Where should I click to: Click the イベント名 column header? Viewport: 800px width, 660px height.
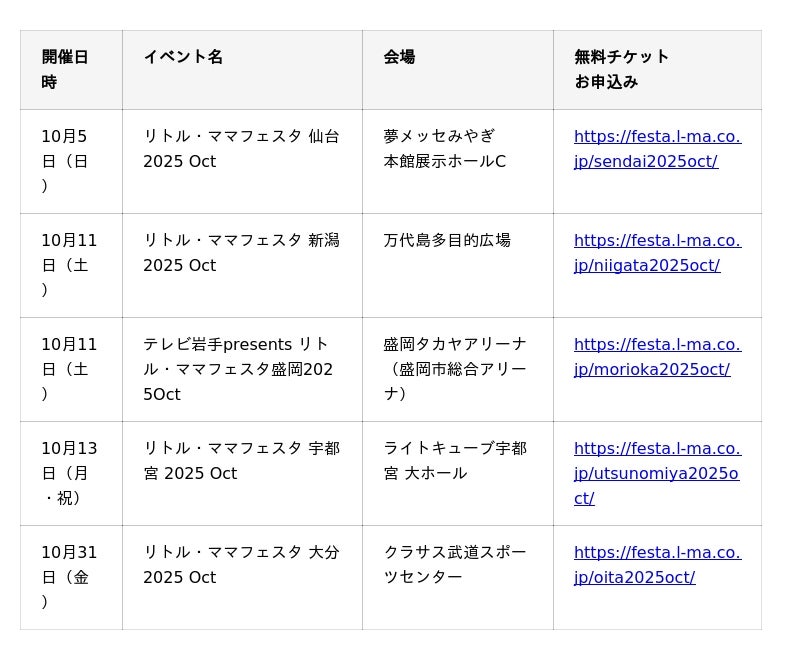pyautogui.click(x=183, y=57)
